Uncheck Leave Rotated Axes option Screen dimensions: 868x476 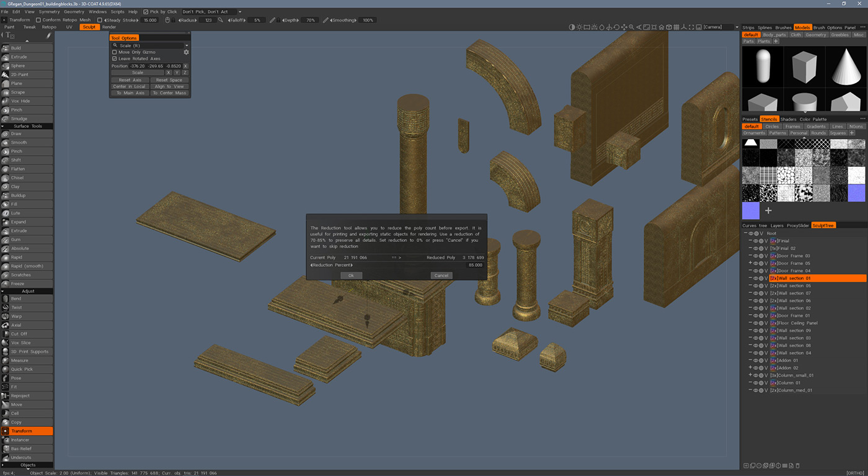[114, 59]
